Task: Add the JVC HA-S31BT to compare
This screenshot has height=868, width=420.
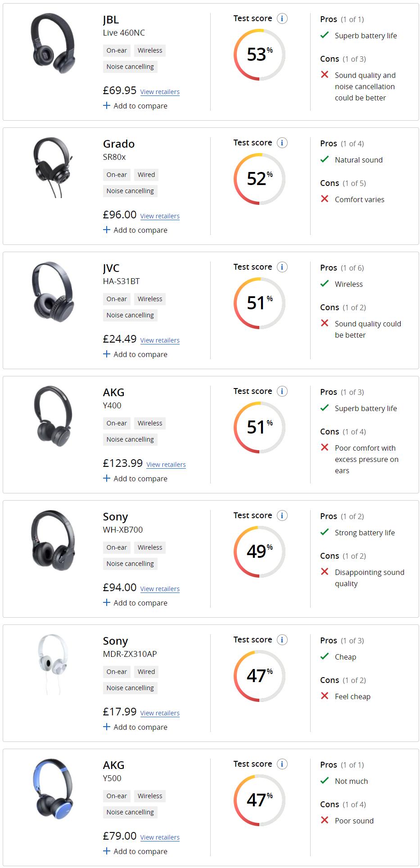Action: 135,354
